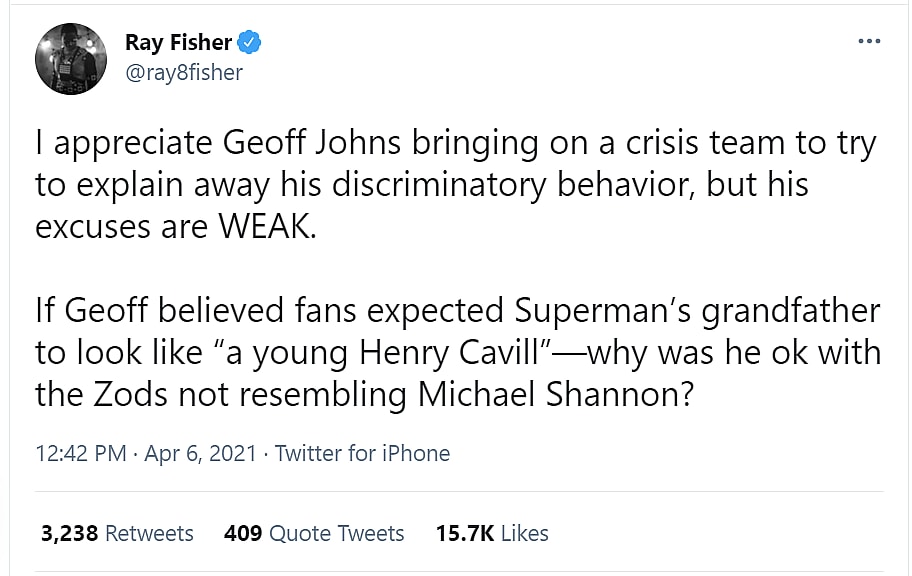Screen dimensions: 912x576
Task: Click the 12:42 PM time in the timestamp
Action: coord(80,453)
